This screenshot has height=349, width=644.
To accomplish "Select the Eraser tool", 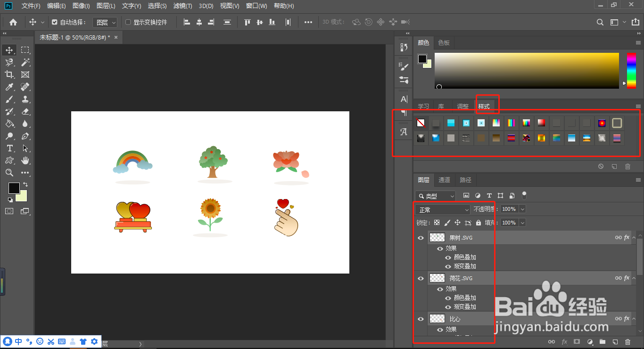I will click(25, 112).
